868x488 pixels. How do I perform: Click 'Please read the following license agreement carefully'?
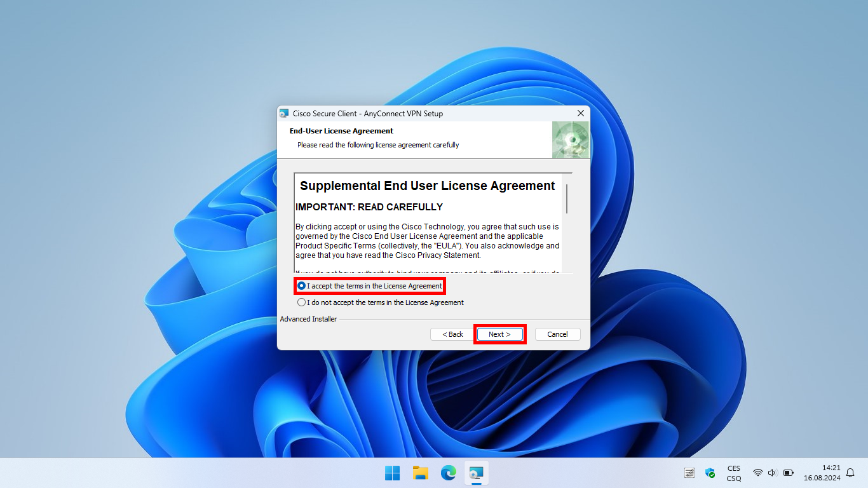pyautogui.click(x=378, y=145)
